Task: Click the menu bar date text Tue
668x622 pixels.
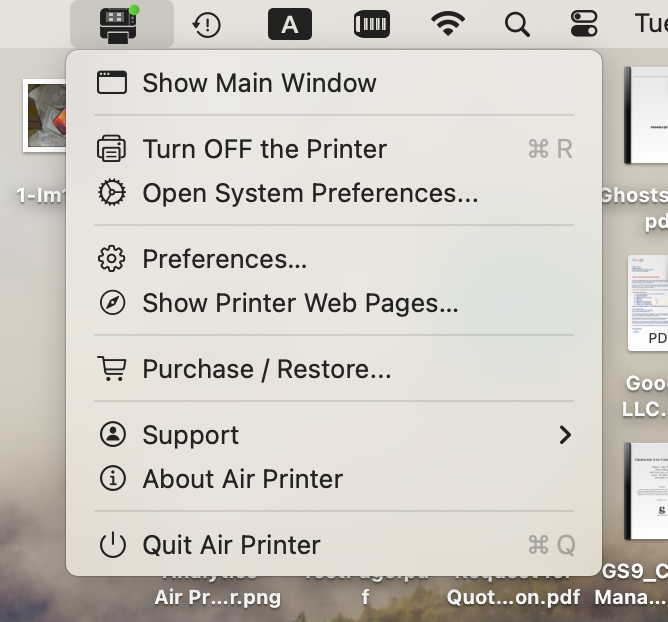Action: (x=651, y=23)
